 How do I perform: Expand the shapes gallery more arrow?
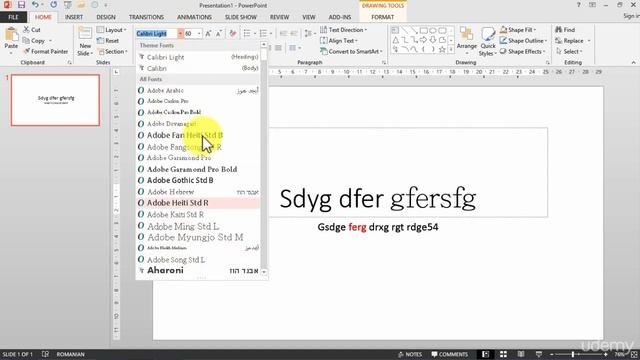click(x=451, y=50)
